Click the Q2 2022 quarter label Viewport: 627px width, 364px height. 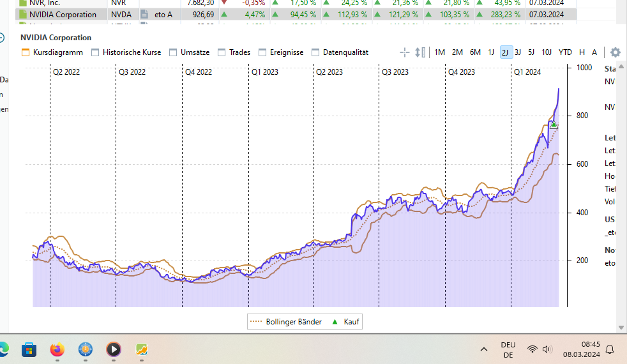(66, 72)
